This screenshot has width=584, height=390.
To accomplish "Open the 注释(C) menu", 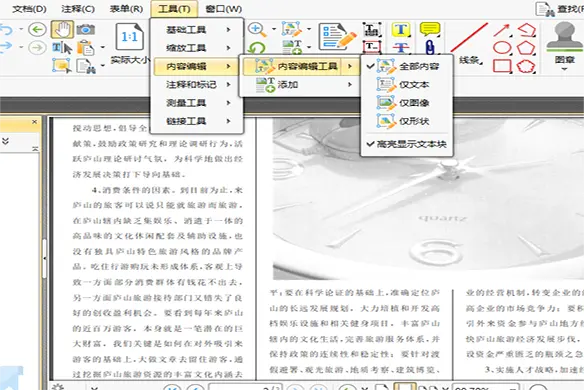I will click(78, 9).
